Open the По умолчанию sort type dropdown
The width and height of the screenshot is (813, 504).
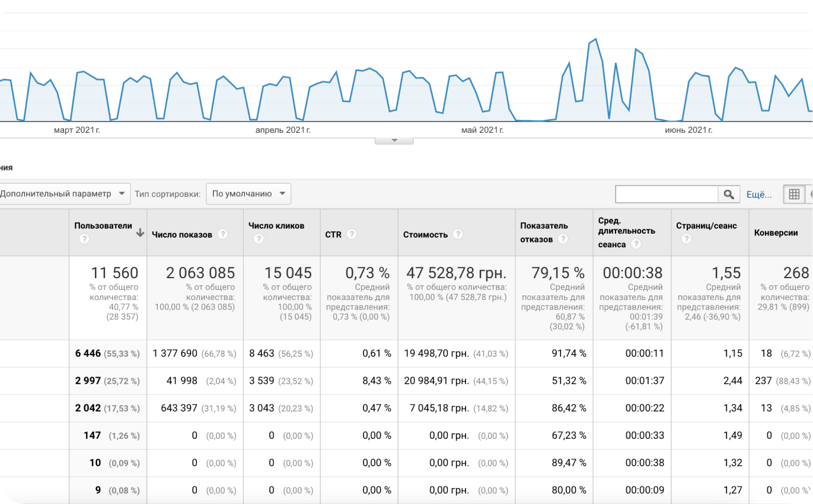point(248,193)
